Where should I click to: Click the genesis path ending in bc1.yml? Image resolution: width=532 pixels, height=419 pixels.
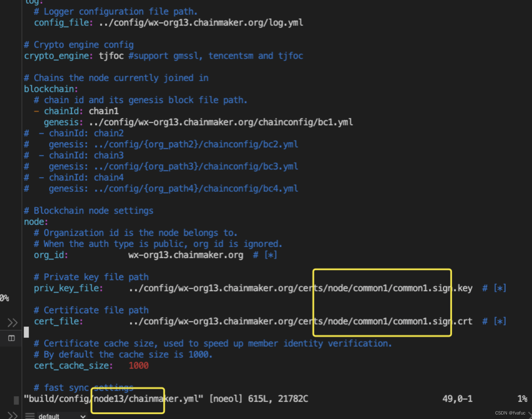221,122
